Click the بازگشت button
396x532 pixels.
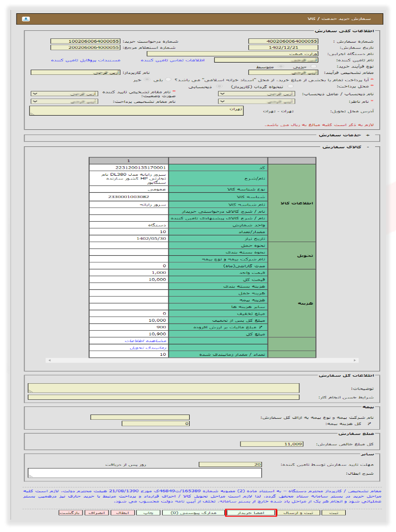tap(70, 513)
